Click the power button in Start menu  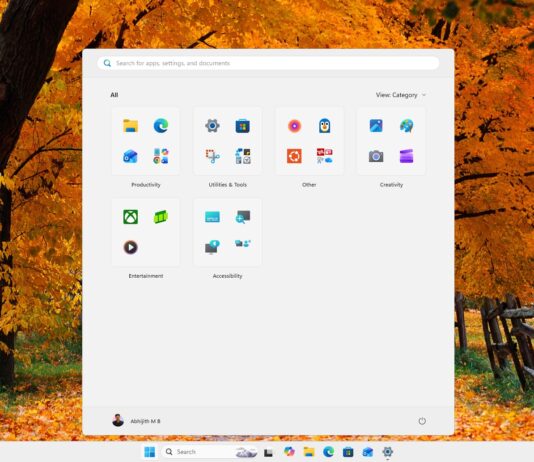[422, 421]
